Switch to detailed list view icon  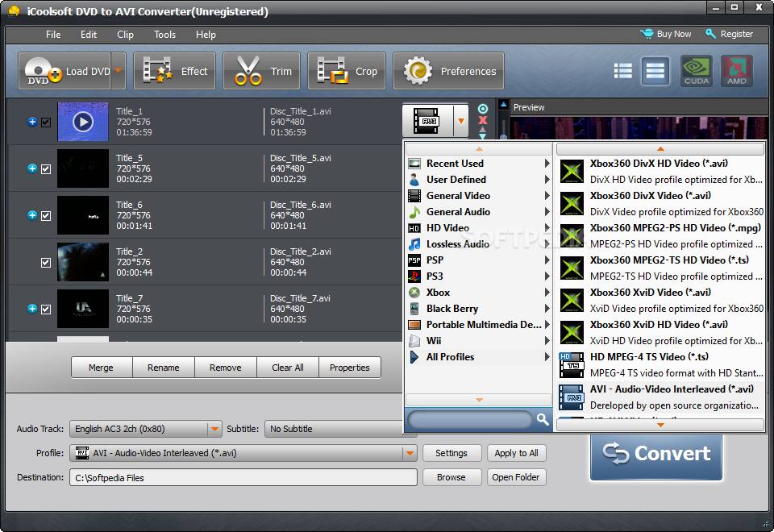click(623, 71)
